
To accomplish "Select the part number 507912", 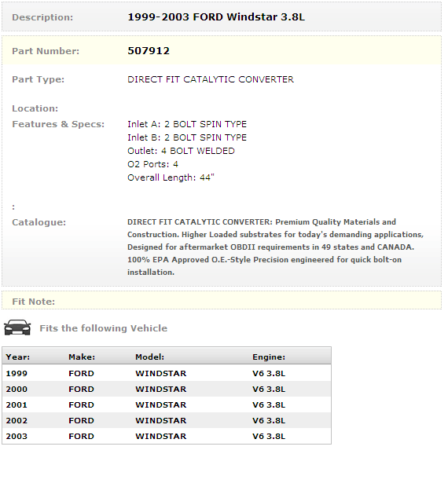I will [x=149, y=51].
